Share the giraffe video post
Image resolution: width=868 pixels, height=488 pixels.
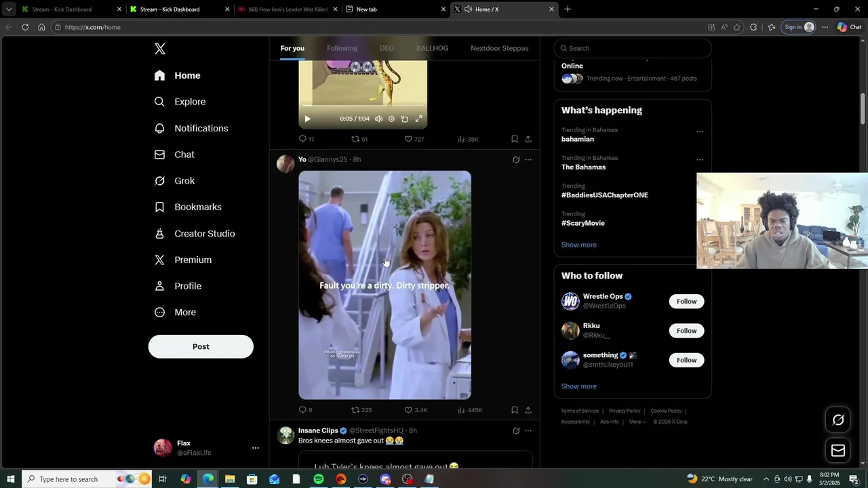pyautogui.click(x=528, y=139)
